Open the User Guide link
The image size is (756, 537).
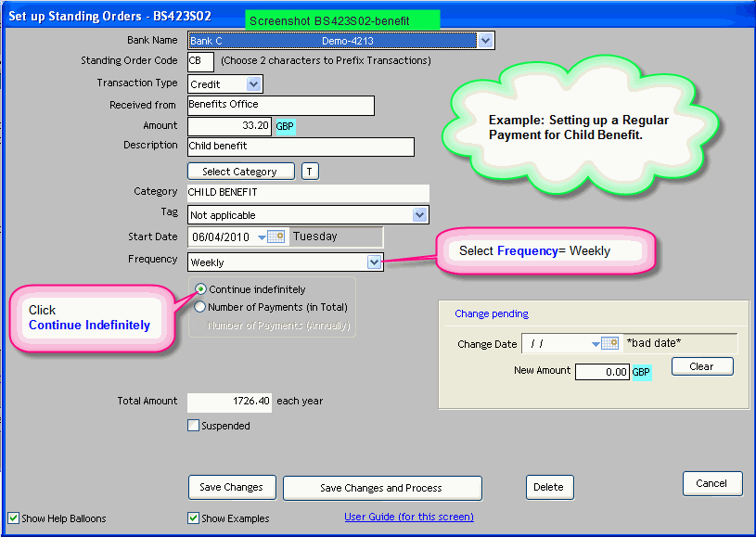(409, 517)
